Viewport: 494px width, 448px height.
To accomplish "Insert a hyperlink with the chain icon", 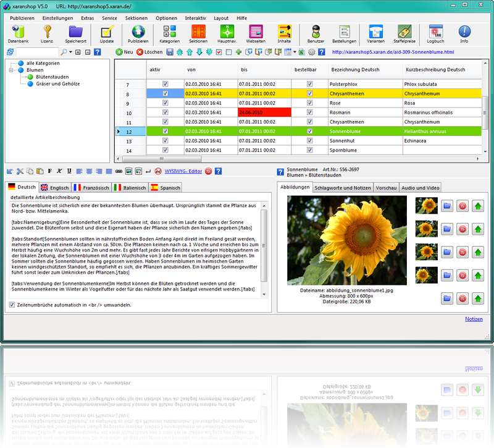I will [119, 171].
